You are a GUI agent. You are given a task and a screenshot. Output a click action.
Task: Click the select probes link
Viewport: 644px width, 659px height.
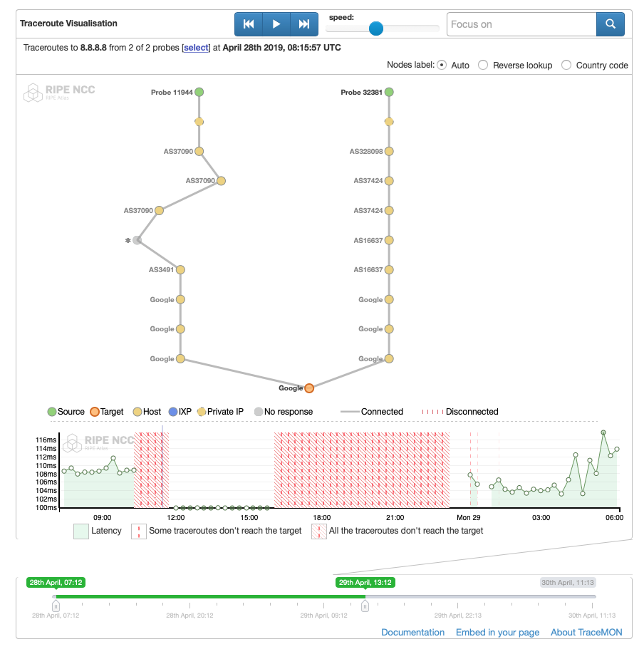point(196,48)
